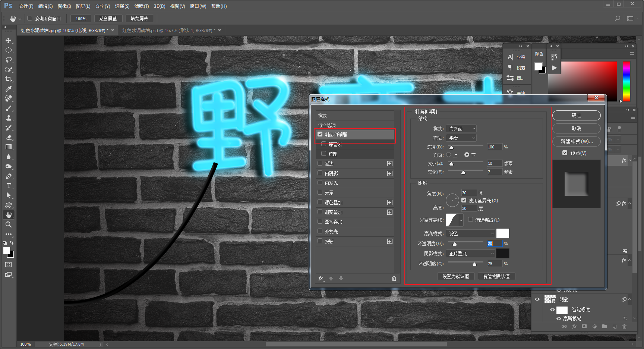Open the Style (样式) dropdown showing 内斜面

click(x=461, y=129)
